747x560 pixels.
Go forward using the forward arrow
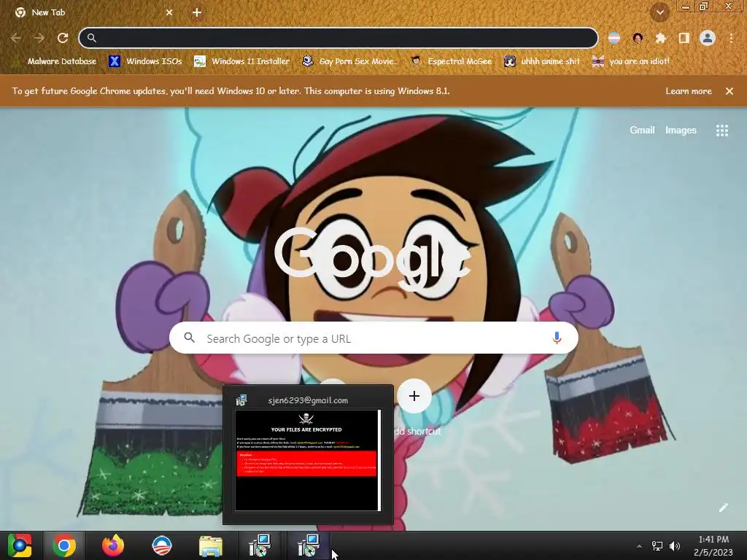[x=39, y=38]
